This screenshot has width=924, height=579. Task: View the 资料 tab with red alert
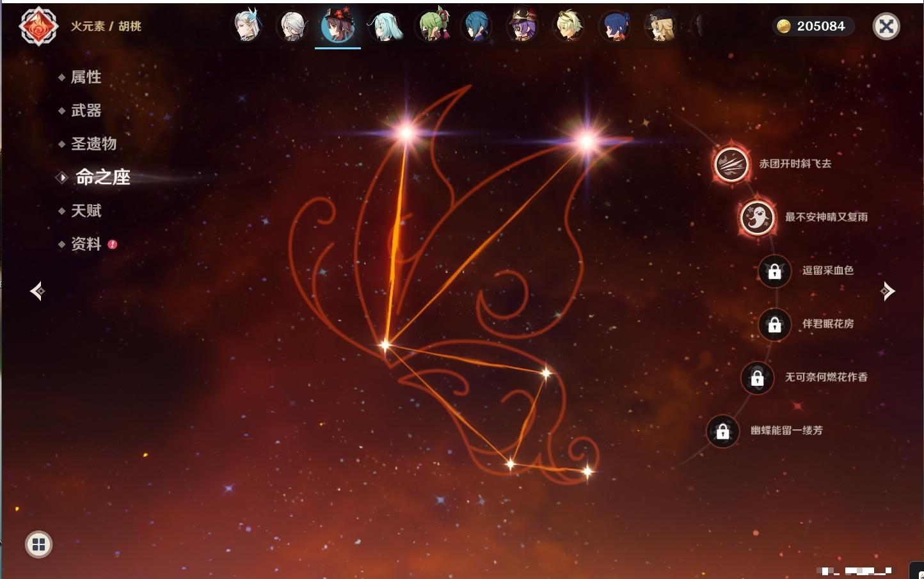(x=86, y=244)
